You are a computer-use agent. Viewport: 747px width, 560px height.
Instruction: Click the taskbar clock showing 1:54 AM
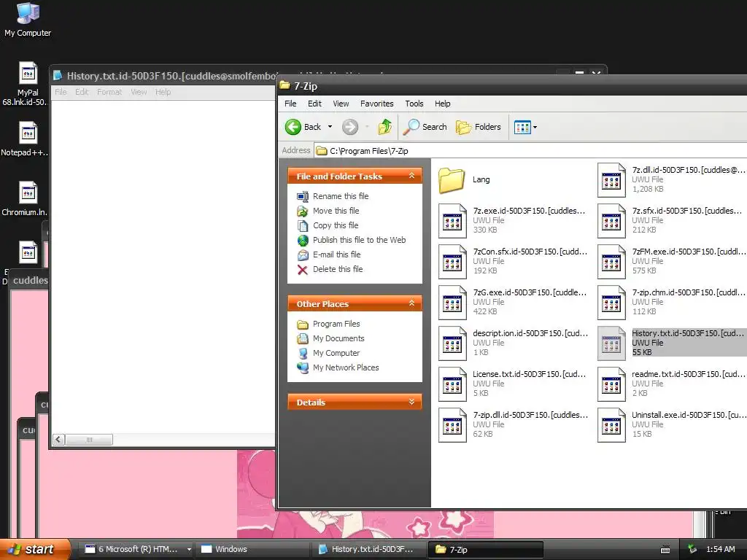click(720, 549)
